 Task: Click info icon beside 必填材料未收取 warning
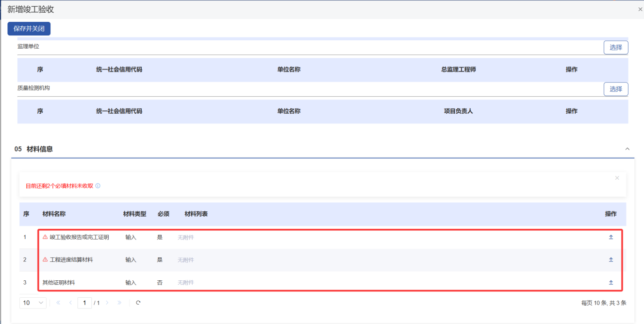click(98, 186)
